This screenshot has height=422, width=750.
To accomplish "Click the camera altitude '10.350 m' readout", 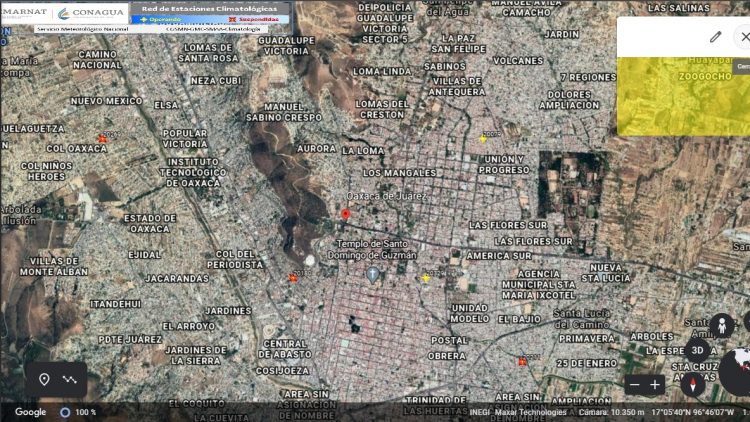I will click(x=611, y=412).
